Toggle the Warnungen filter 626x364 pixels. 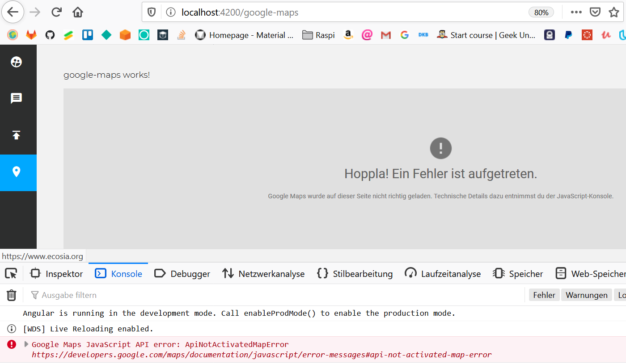pyautogui.click(x=587, y=295)
